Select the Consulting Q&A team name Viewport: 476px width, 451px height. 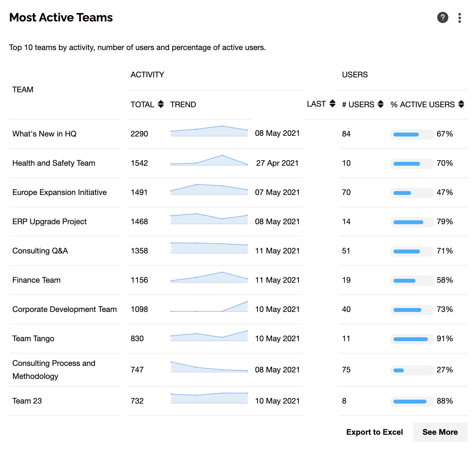[x=40, y=251]
